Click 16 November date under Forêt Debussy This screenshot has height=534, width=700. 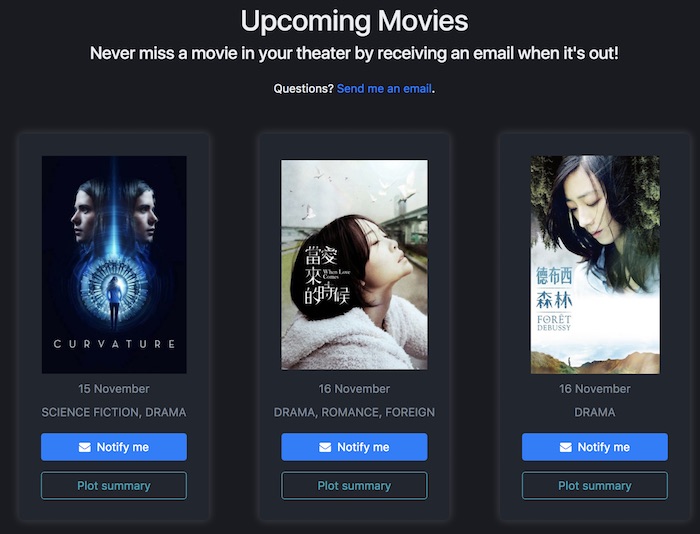pos(595,389)
